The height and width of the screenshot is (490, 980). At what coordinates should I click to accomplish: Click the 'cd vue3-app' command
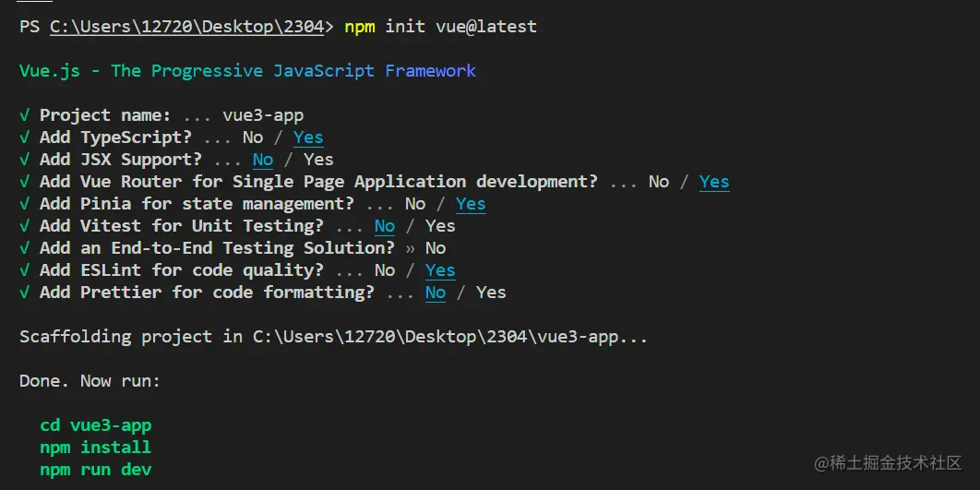[x=96, y=425]
